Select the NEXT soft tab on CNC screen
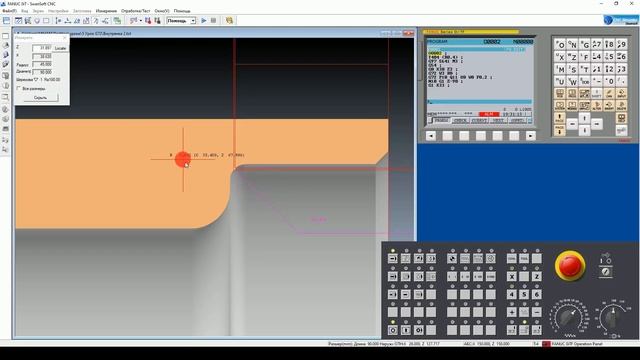640x360 pixels. tap(498, 120)
